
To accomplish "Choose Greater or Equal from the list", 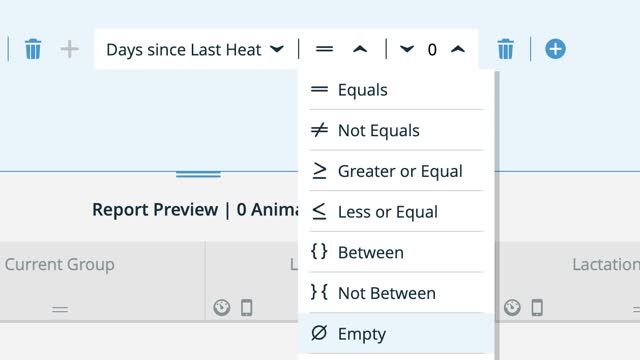I will [x=396, y=171].
